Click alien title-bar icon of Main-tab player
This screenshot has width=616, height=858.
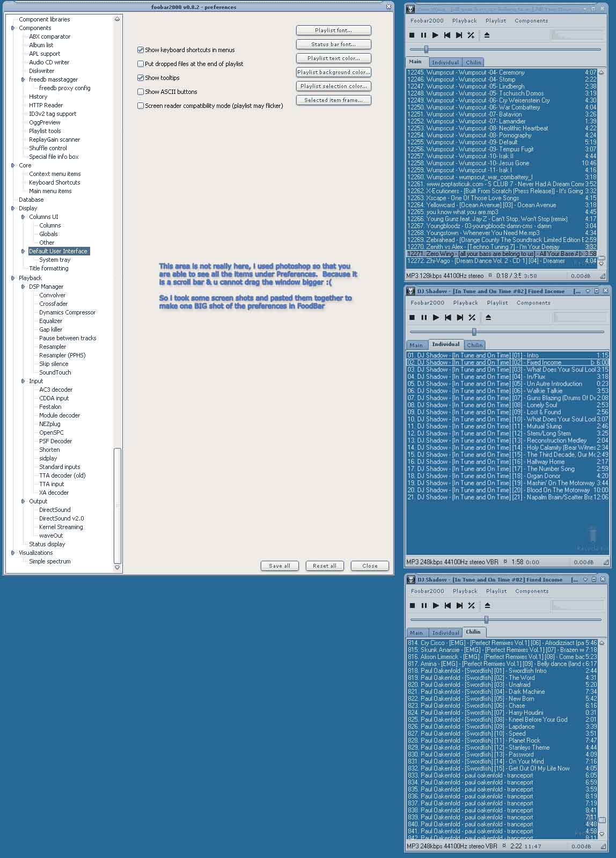coord(410,9)
